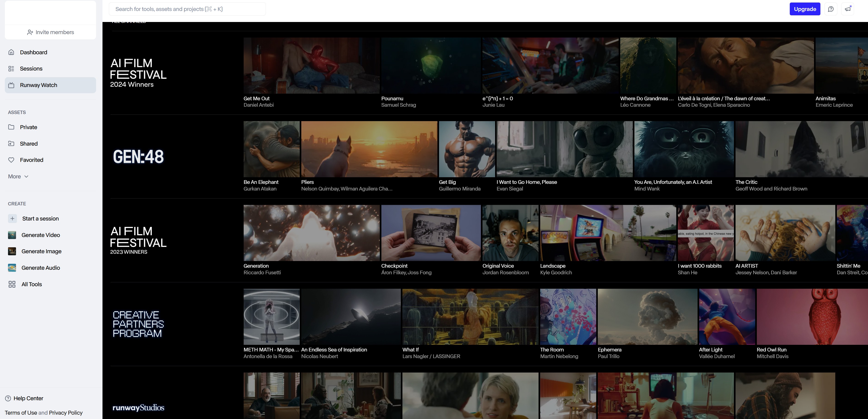Open Favorited via heart icon
The height and width of the screenshot is (419, 868).
[x=11, y=160]
